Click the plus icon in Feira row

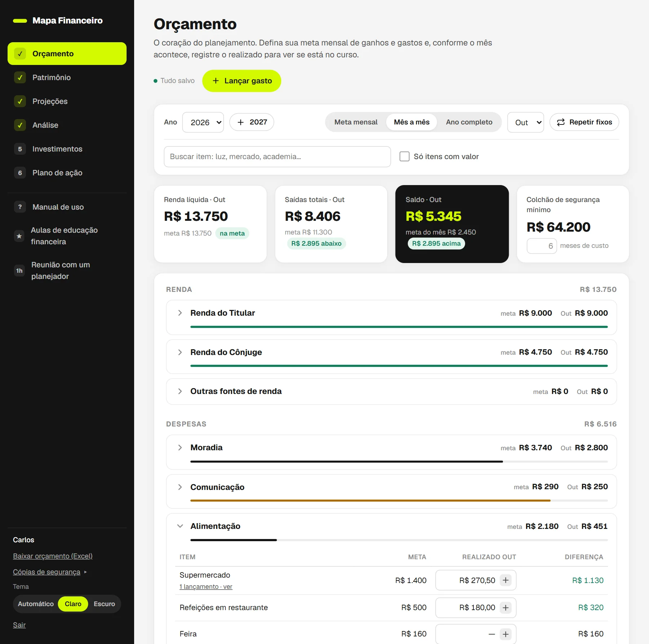[x=505, y=634]
